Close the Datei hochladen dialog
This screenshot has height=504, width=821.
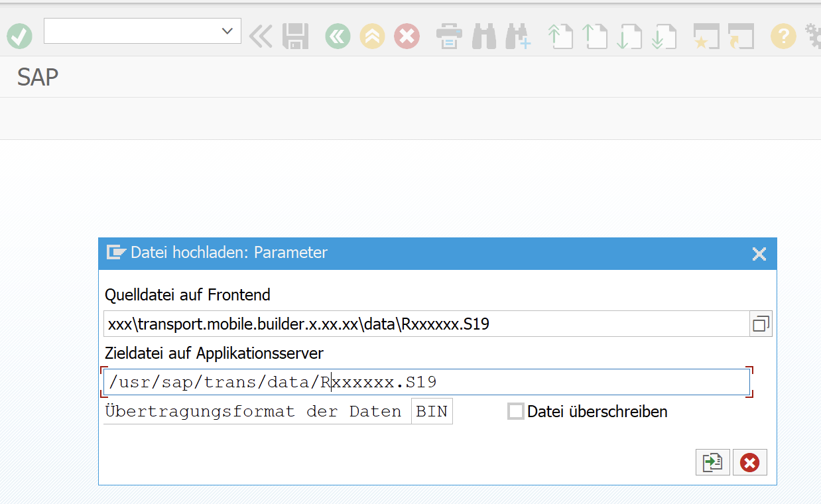pos(759,253)
